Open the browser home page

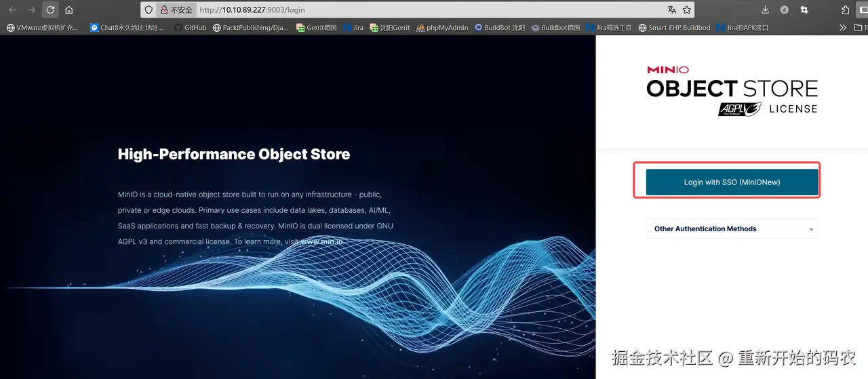[69, 10]
